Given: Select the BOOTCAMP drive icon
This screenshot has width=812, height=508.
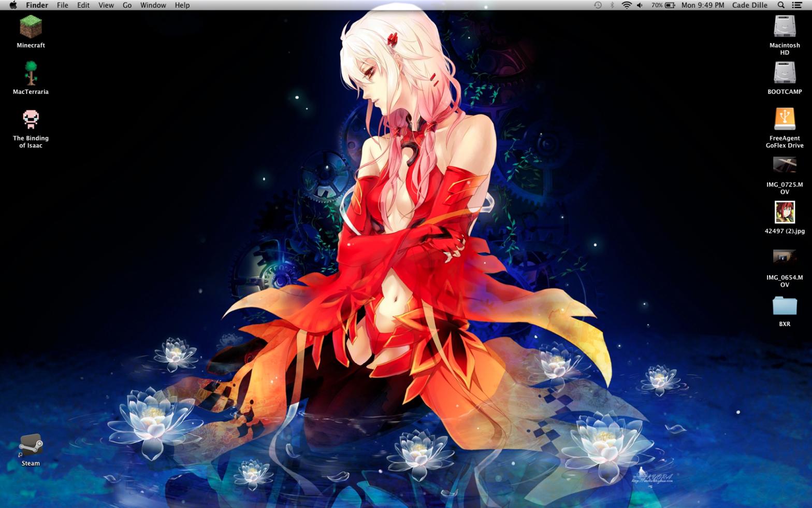Looking at the screenshot, I should click(x=785, y=73).
